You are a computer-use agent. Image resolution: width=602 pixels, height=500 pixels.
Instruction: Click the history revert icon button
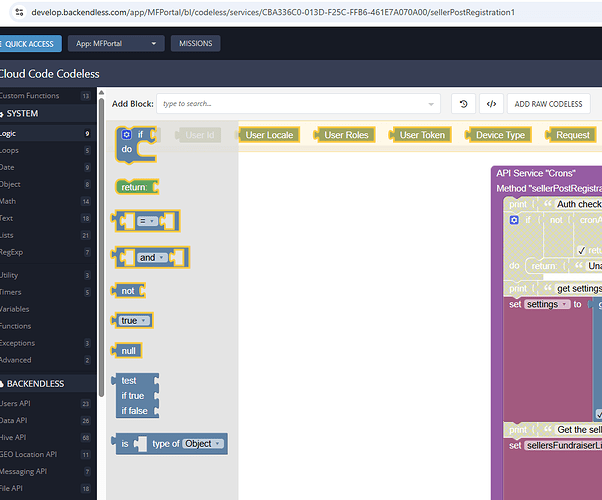pos(463,104)
